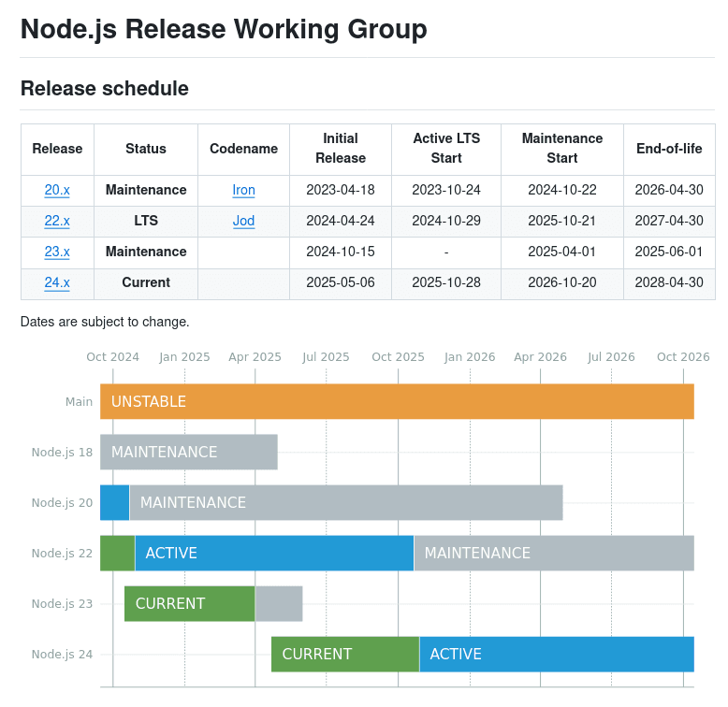The width and height of the screenshot is (728, 707).
Task: Click the date 2024-10-29
Action: 446,221
